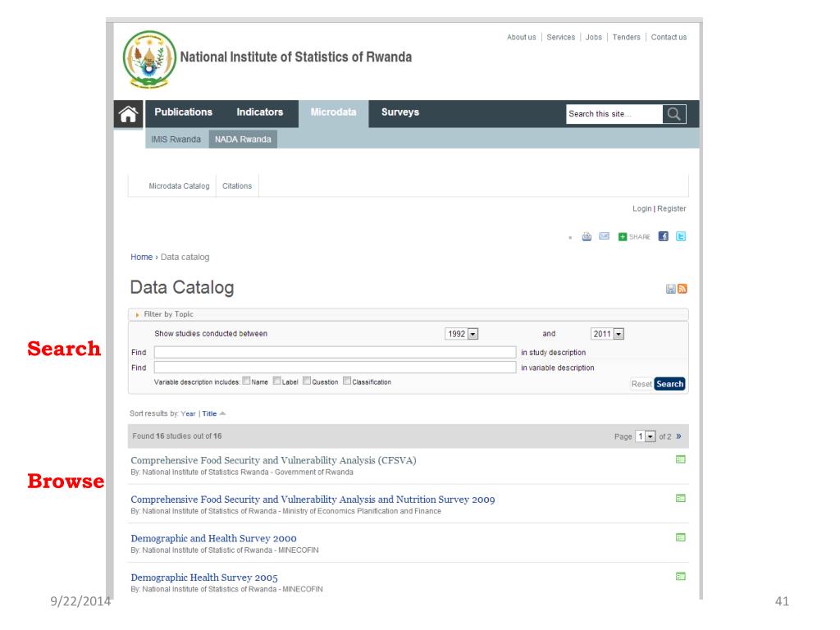The image size is (840, 630).
Task: Sort results by Year
Action: [188, 413]
